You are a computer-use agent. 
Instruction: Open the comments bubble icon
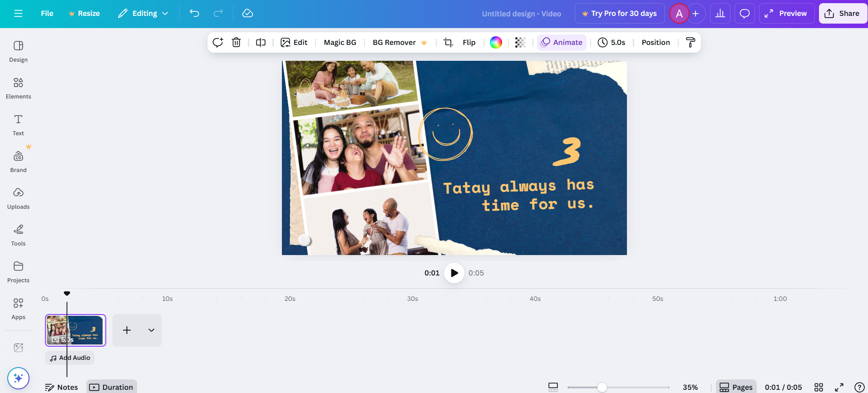click(745, 14)
